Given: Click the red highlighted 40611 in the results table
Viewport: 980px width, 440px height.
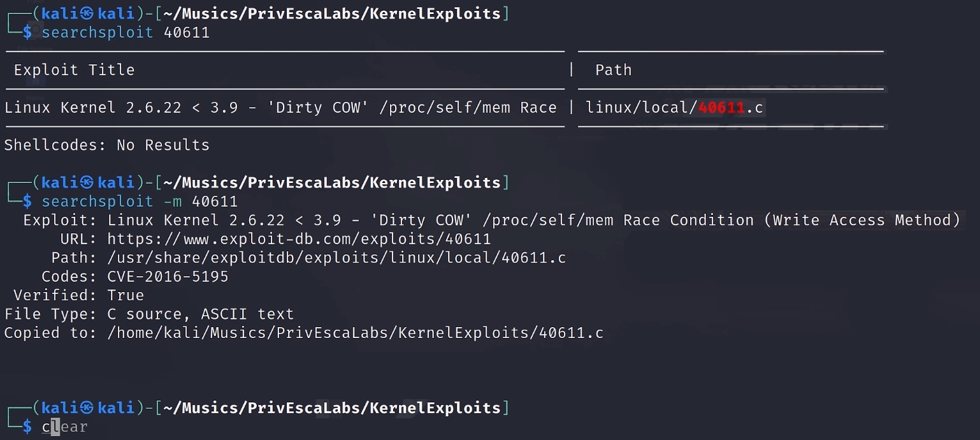Looking at the screenshot, I should tap(721, 108).
